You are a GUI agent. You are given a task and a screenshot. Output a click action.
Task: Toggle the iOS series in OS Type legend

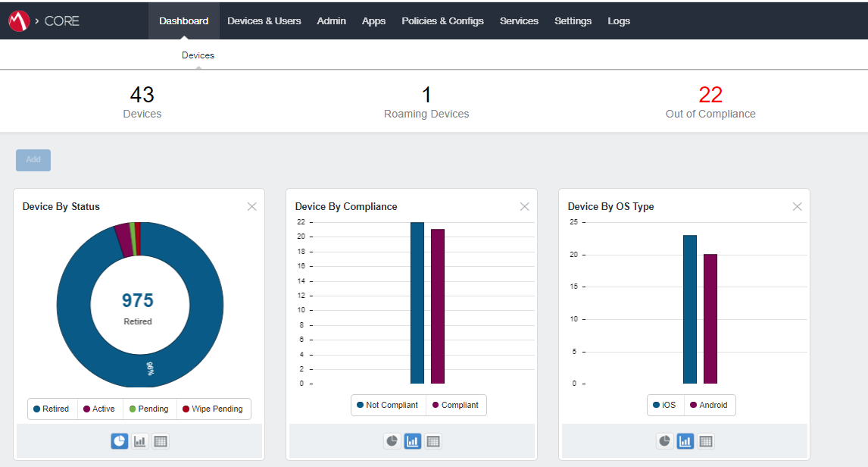click(x=664, y=405)
